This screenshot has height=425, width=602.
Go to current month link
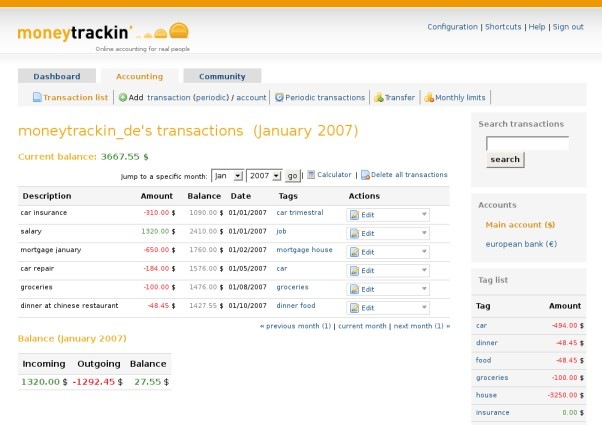(x=362, y=326)
